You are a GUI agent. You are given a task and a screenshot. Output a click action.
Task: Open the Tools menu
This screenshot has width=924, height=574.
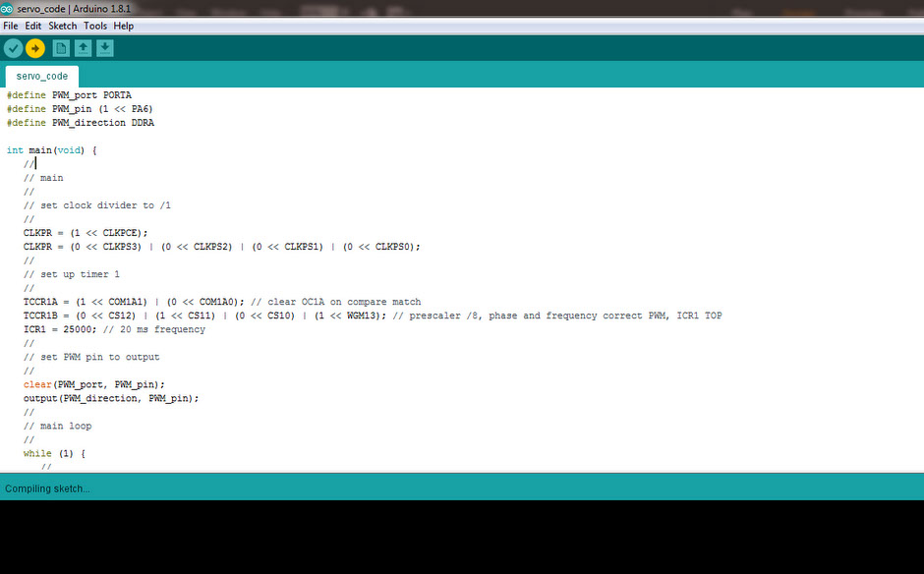[95, 26]
